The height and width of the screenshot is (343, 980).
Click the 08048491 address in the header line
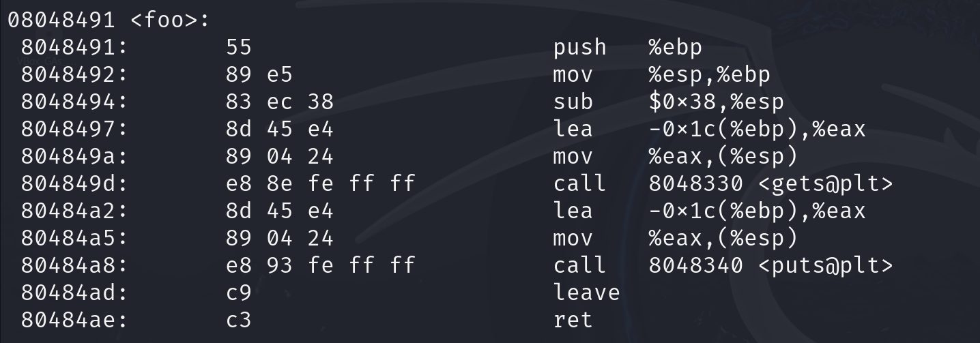pos(61,20)
